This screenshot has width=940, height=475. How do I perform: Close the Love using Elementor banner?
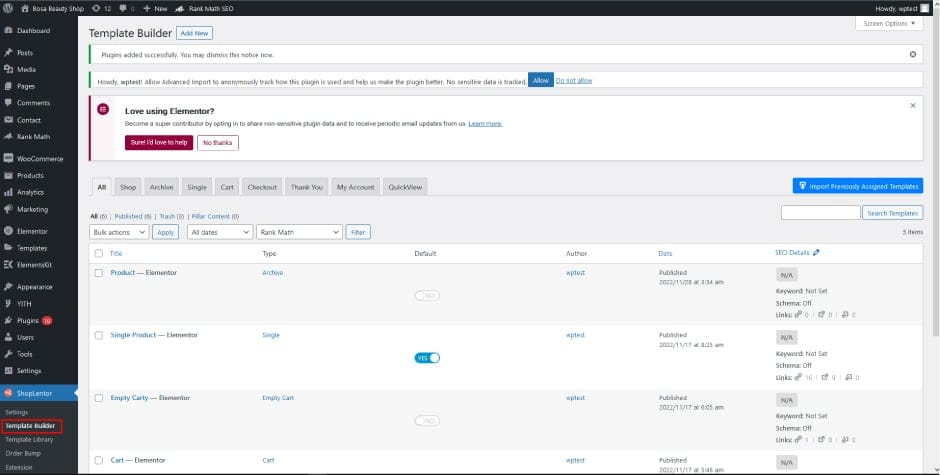click(x=912, y=106)
